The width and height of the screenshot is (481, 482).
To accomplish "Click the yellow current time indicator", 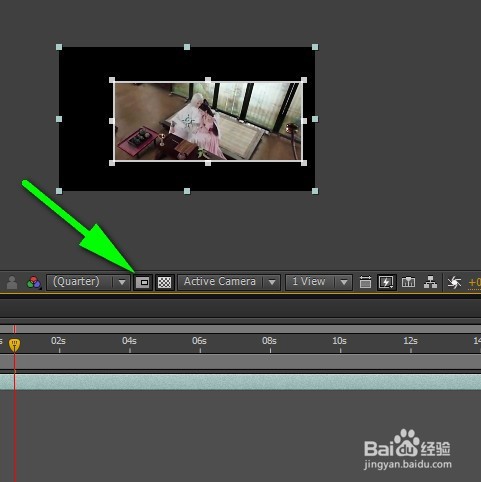I will click(14, 345).
